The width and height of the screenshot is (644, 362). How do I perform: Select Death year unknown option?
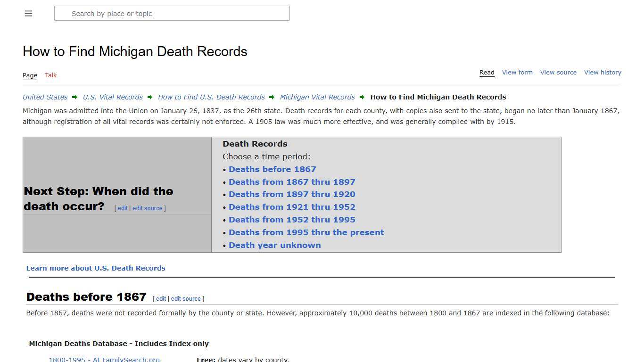(275, 245)
